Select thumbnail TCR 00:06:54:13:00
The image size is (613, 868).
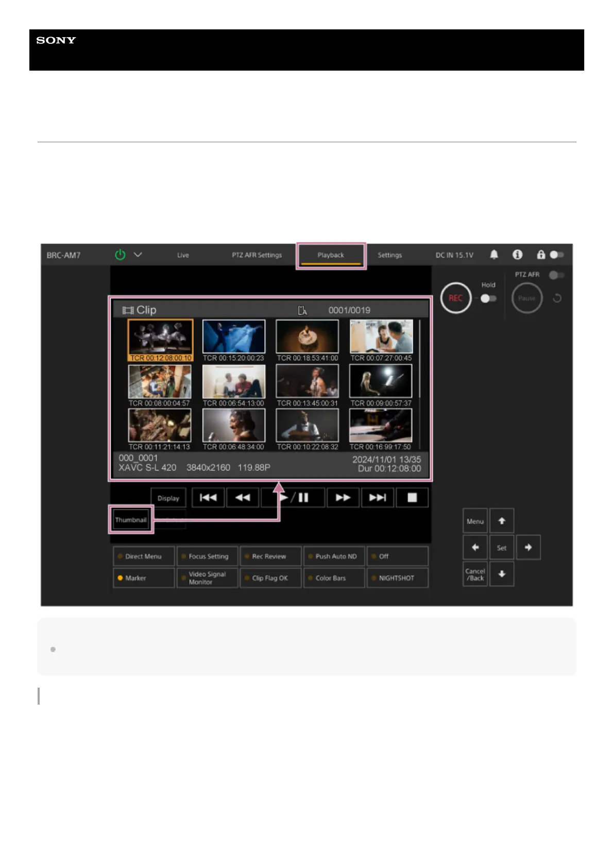click(x=233, y=386)
